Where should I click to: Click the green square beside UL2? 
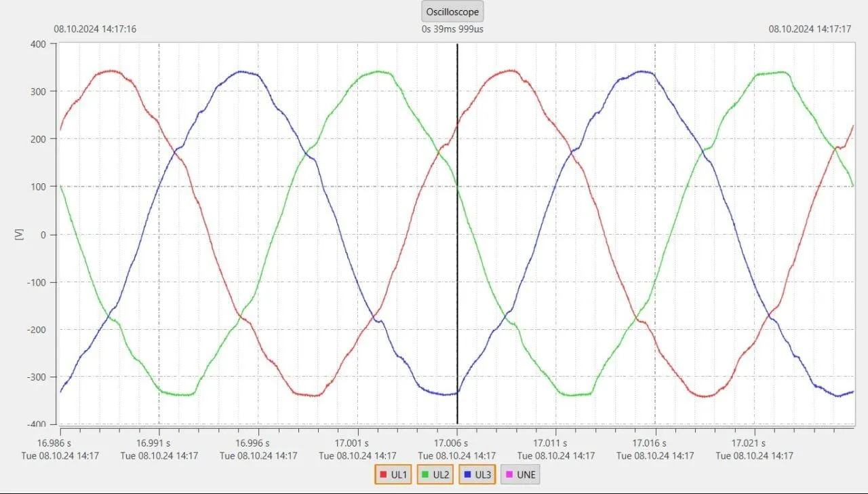425,475
